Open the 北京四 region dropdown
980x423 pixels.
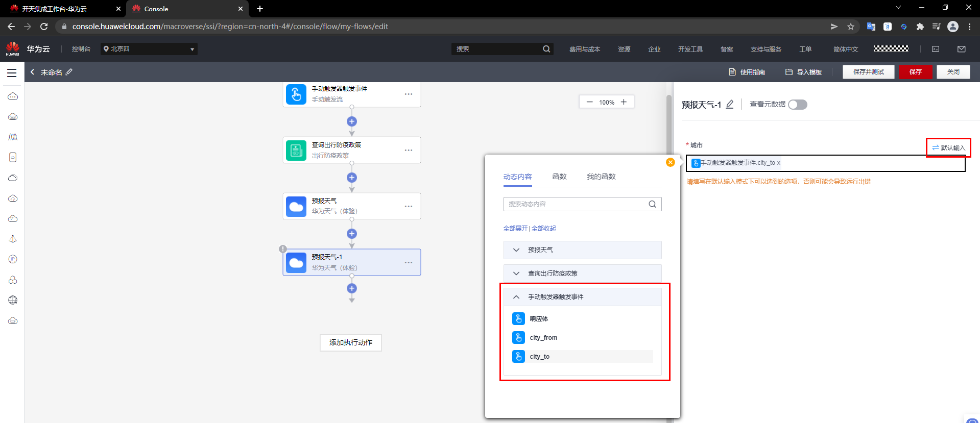[149, 49]
